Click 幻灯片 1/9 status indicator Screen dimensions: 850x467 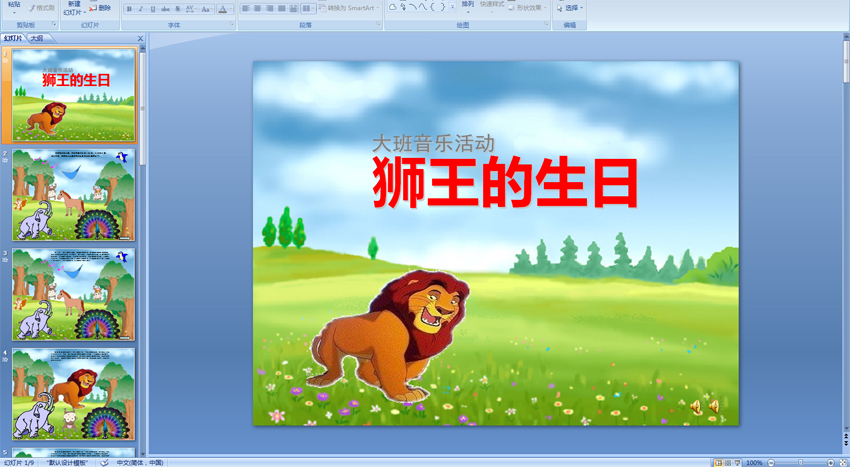pyautogui.click(x=19, y=463)
